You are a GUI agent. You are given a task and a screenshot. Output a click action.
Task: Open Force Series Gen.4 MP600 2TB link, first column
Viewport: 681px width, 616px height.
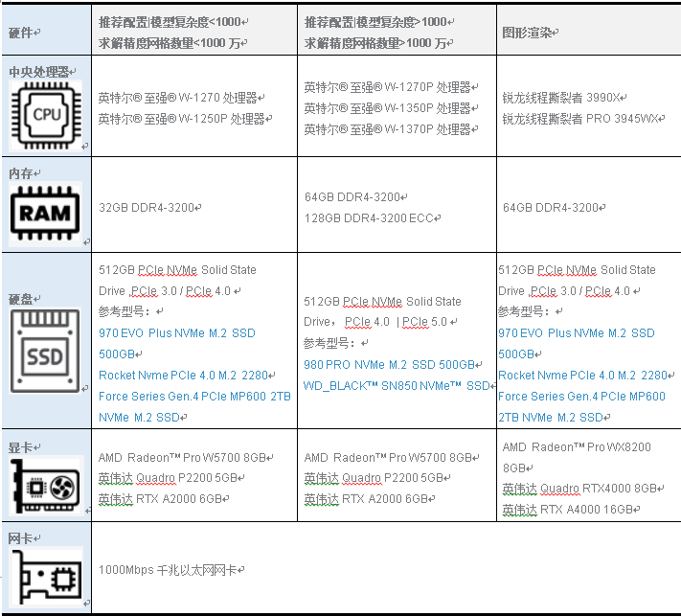(194, 406)
